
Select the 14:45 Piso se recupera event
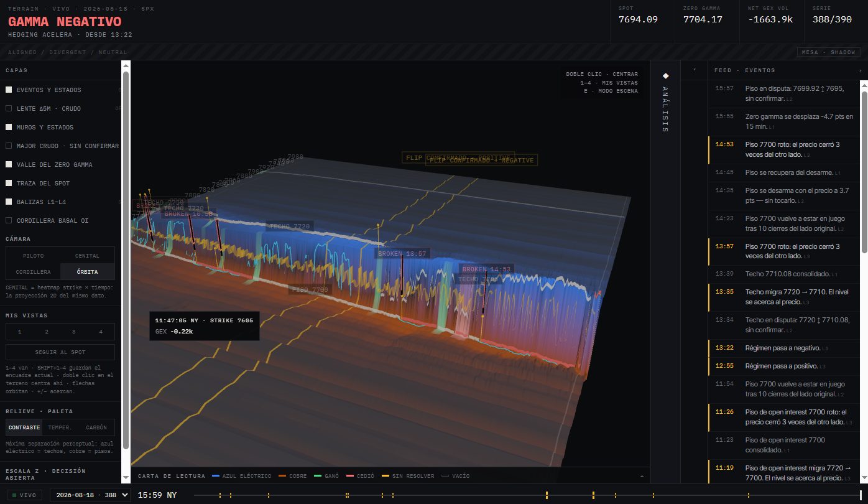(x=783, y=172)
